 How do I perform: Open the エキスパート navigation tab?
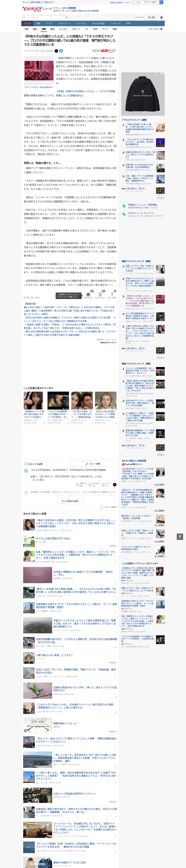pos(64,24)
